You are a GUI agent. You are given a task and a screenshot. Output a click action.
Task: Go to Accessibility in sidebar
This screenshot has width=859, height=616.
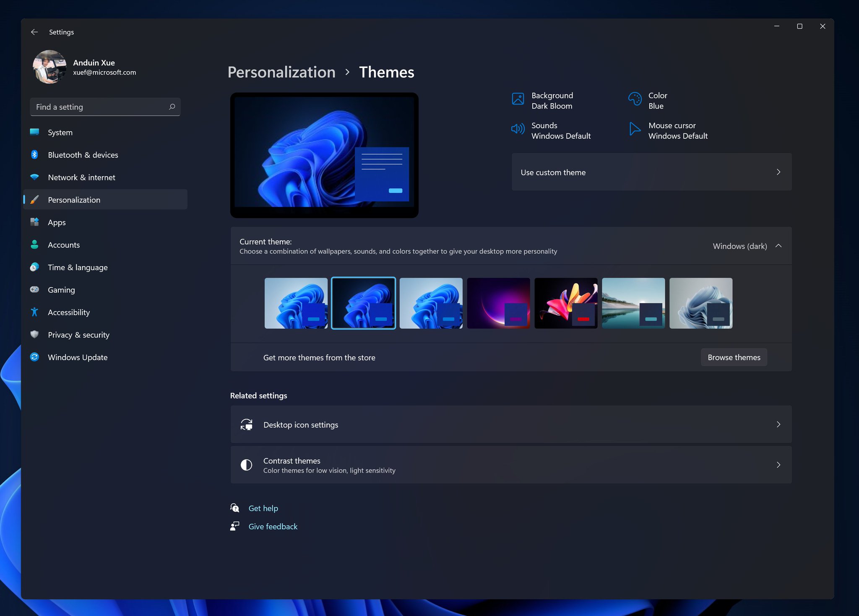[x=69, y=312]
